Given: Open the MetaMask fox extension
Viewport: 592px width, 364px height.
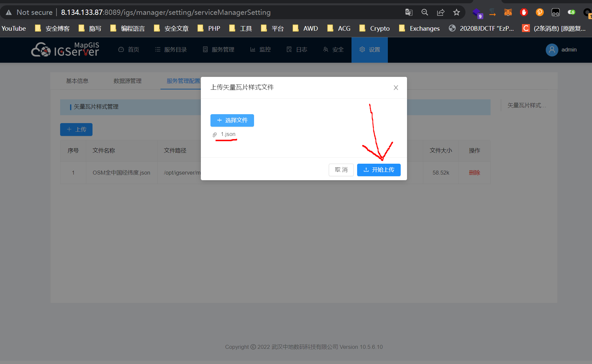Looking at the screenshot, I should pos(508,13).
